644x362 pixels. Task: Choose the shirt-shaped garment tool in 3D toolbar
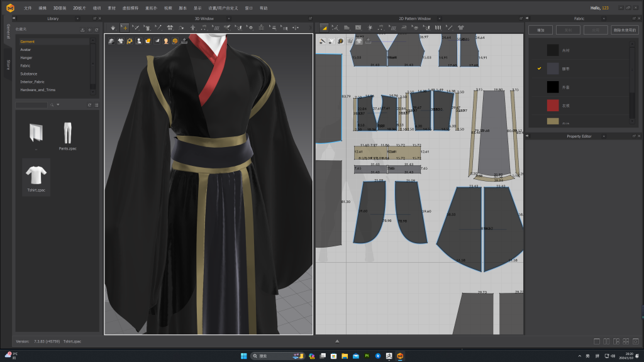click(147, 28)
